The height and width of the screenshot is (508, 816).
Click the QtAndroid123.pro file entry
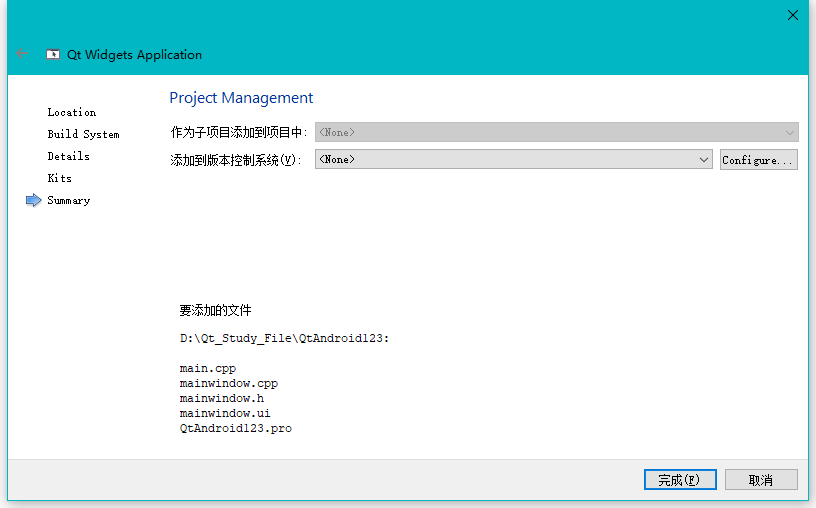236,428
